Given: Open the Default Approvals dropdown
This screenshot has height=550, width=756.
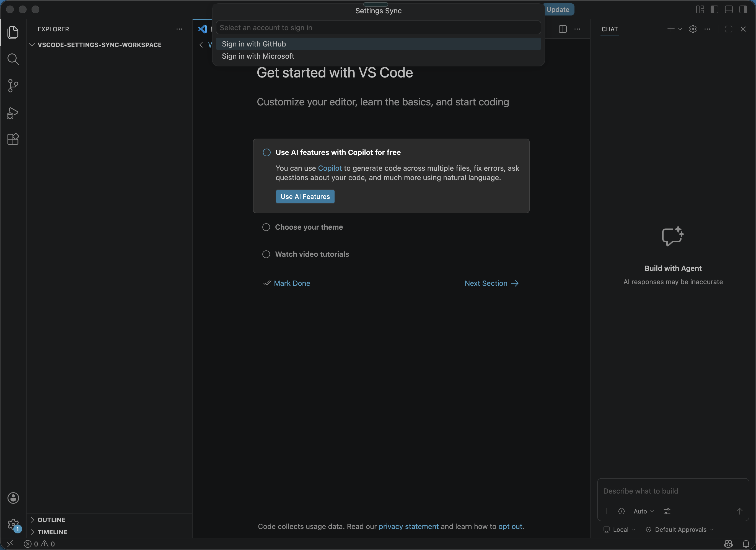Looking at the screenshot, I should click(680, 529).
